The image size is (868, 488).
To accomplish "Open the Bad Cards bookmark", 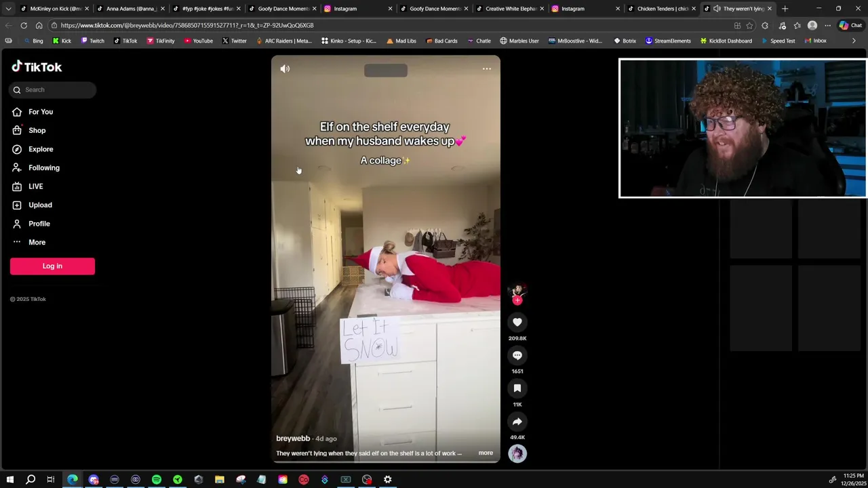I will [x=441, y=41].
